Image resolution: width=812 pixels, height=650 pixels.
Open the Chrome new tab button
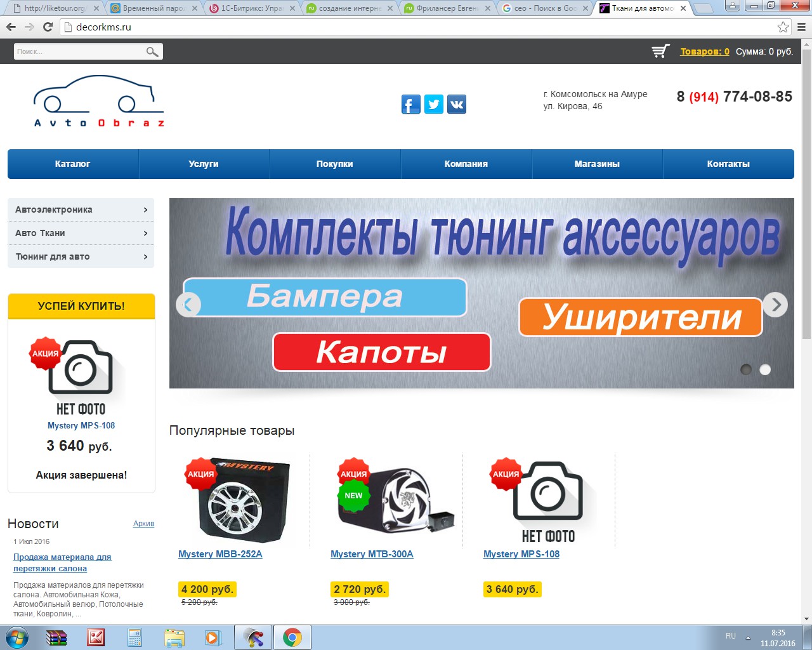[703, 8]
